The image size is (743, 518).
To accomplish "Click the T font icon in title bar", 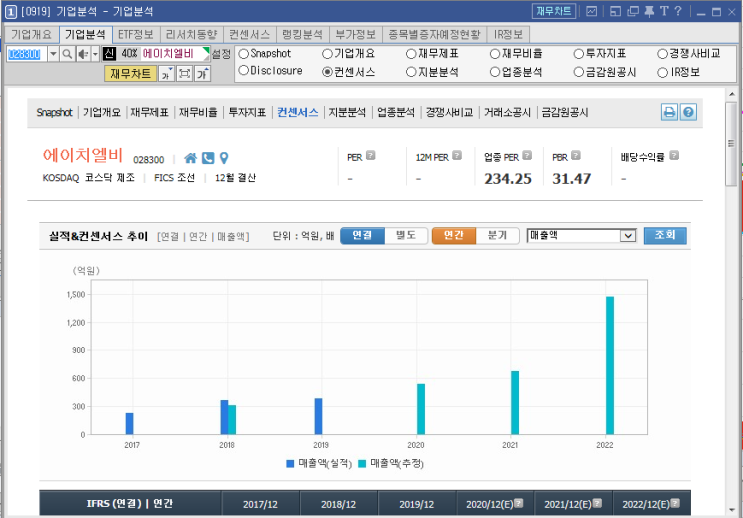I will (664, 11).
